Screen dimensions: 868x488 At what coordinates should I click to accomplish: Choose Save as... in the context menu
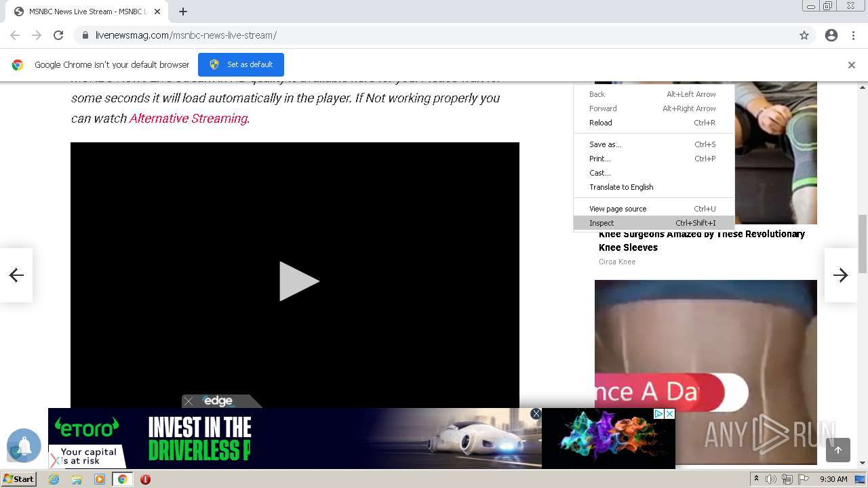point(654,144)
